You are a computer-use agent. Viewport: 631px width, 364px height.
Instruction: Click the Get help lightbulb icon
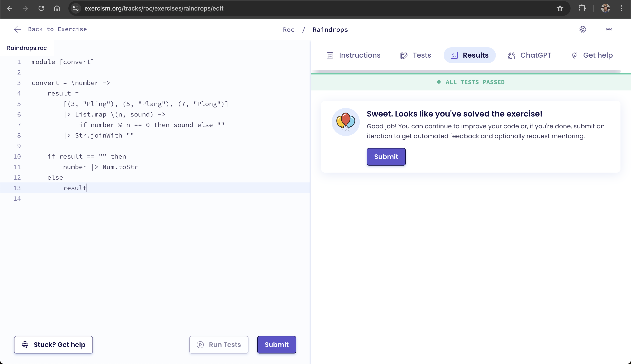pos(574,55)
